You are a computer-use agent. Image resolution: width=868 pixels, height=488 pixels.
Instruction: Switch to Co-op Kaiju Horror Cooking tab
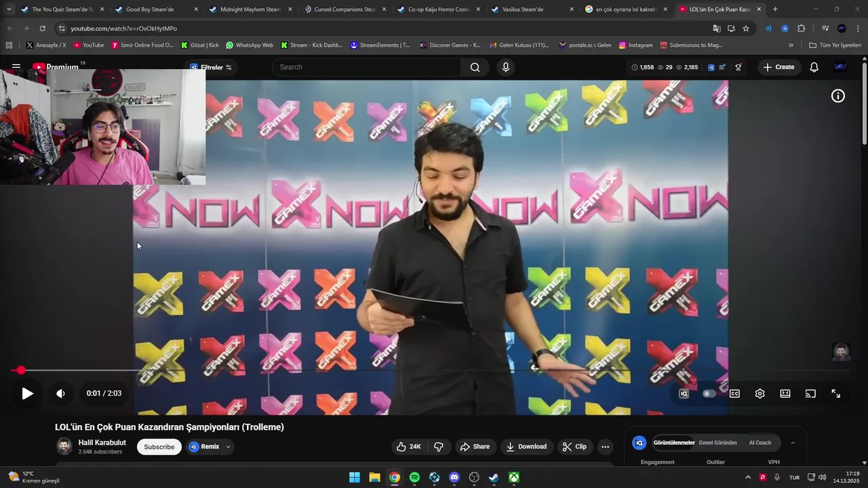[438, 9]
